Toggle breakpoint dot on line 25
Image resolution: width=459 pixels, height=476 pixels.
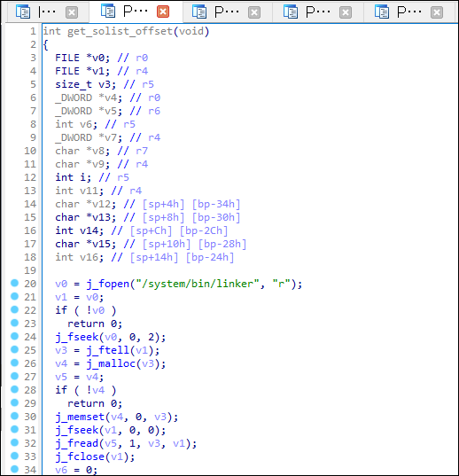click(14, 349)
